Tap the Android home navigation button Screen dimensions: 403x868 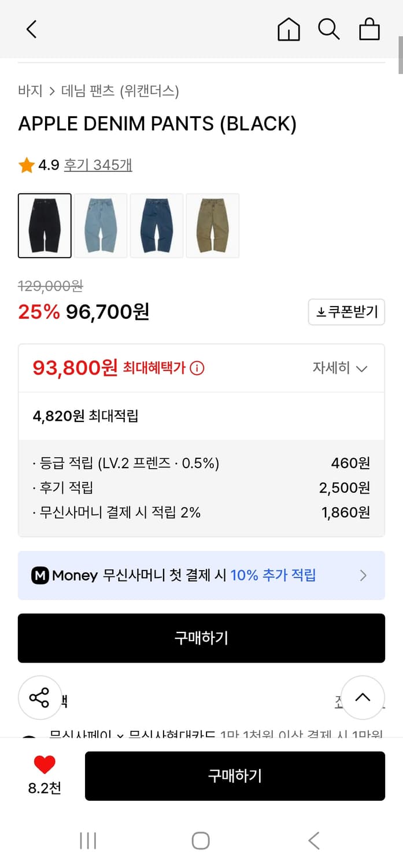coord(201,840)
